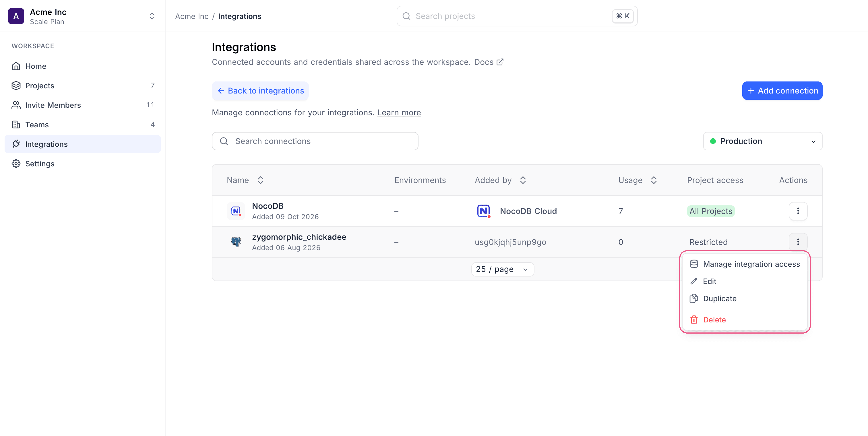Screen dimensions: 868x436
Task: Go to Projects in sidebar
Action: click(83, 85)
